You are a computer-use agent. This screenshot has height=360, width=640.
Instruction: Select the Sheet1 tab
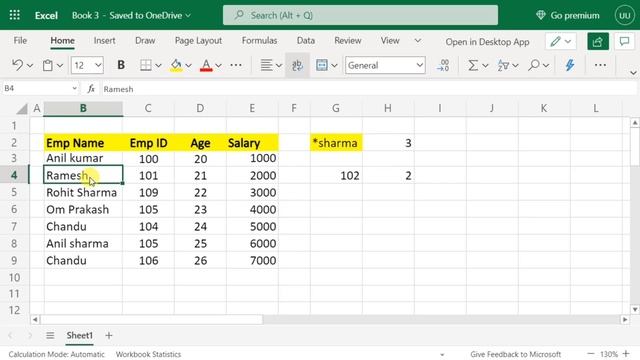click(80, 336)
